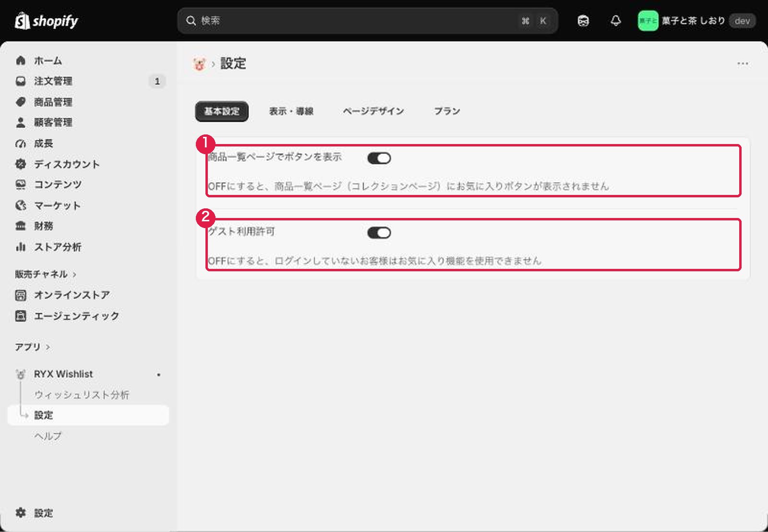This screenshot has width=768, height=532.
Task: Open 菓子と茶 しおり store account menu
Action: [x=696, y=21]
